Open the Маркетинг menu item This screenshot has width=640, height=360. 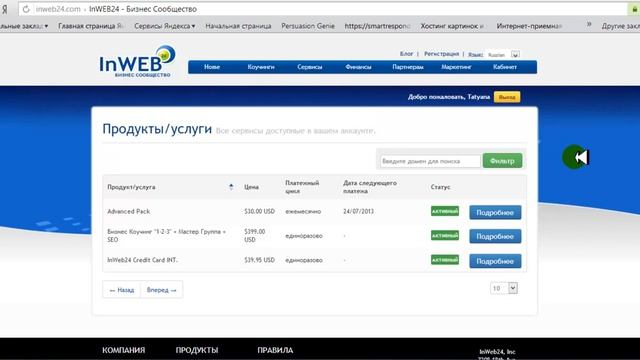pos(456,67)
